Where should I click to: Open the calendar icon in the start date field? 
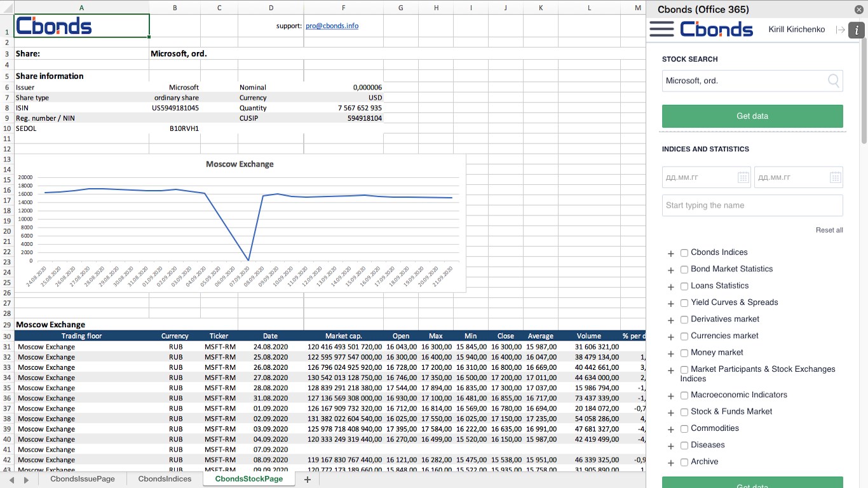click(743, 177)
